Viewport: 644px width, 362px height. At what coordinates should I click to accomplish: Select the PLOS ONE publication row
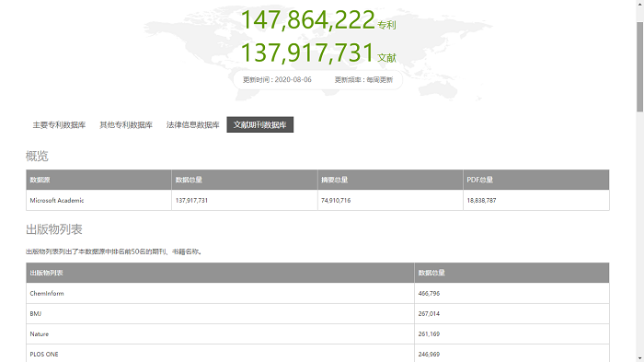coord(317,354)
